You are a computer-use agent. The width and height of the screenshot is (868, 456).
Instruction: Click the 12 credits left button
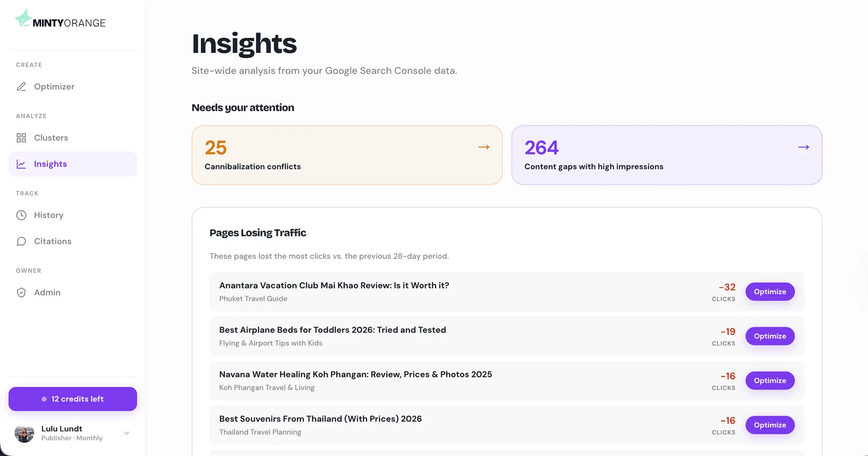(x=73, y=399)
